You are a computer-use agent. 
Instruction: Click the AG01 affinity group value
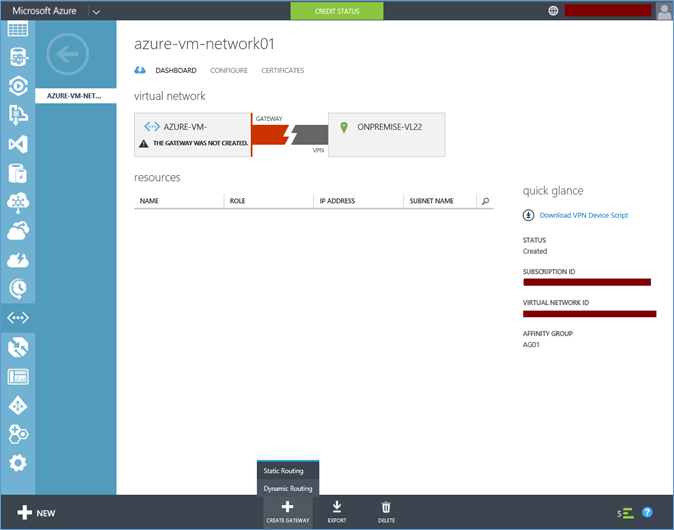click(531, 344)
